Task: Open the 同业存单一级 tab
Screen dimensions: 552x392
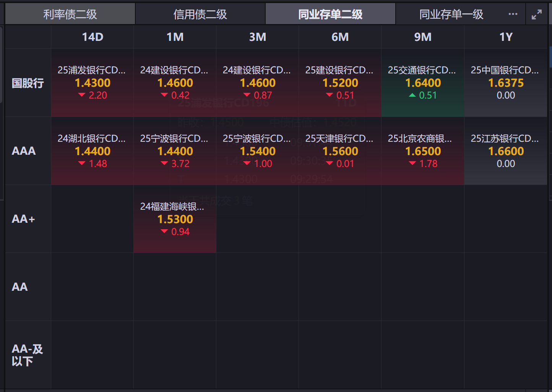Action: click(451, 14)
